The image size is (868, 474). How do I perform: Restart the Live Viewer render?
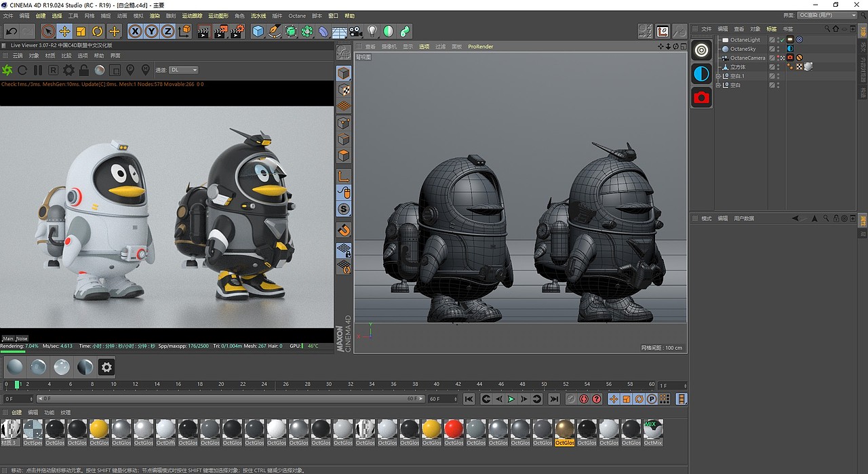pyautogui.click(x=22, y=70)
